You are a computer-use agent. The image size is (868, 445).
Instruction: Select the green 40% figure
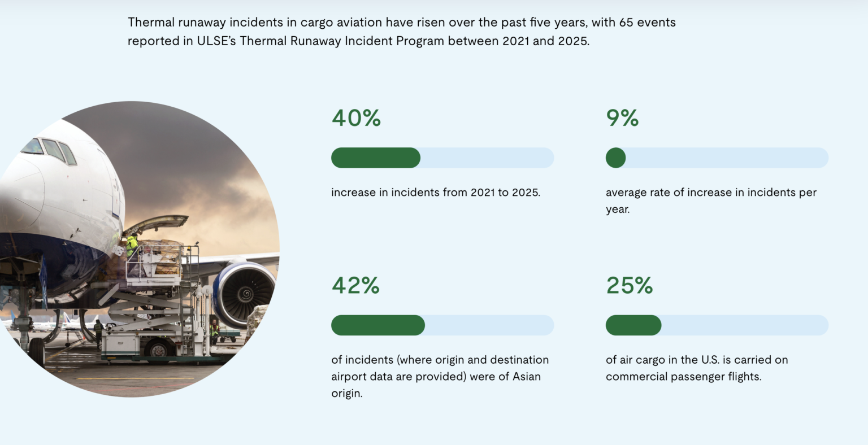coord(356,118)
